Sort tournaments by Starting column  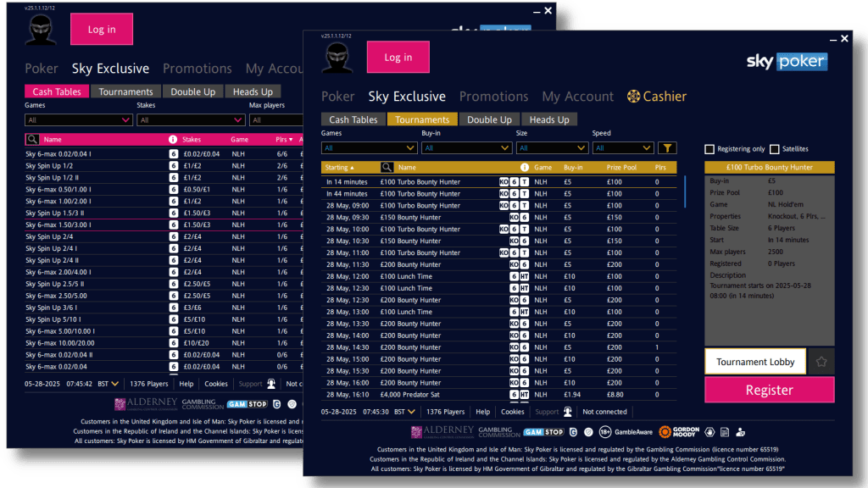click(x=339, y=167)
